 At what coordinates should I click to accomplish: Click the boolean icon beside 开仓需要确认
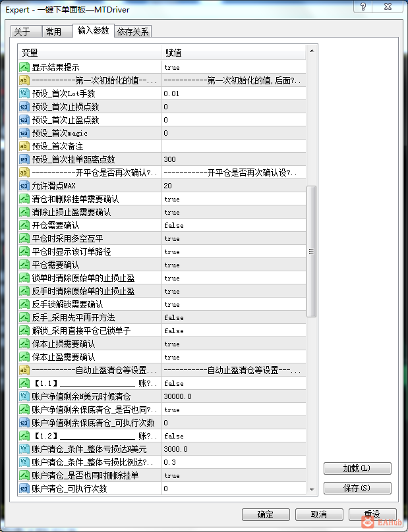coord(24,225)
